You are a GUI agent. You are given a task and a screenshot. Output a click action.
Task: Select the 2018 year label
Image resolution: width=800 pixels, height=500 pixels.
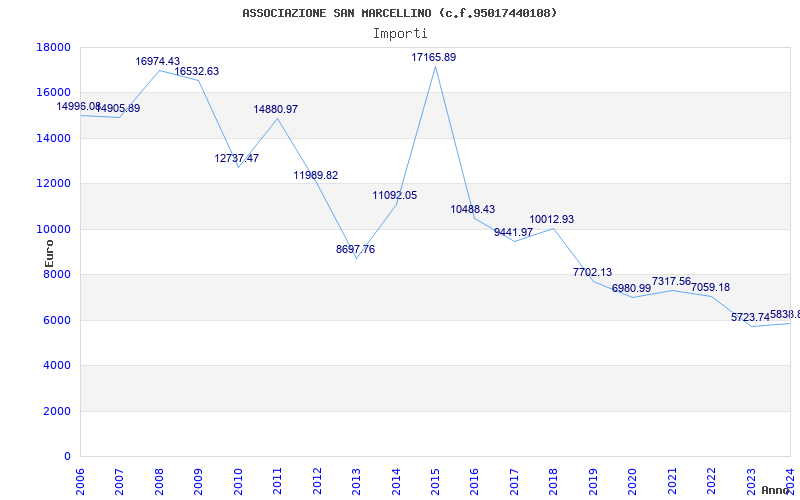click(x=554, y=481)
